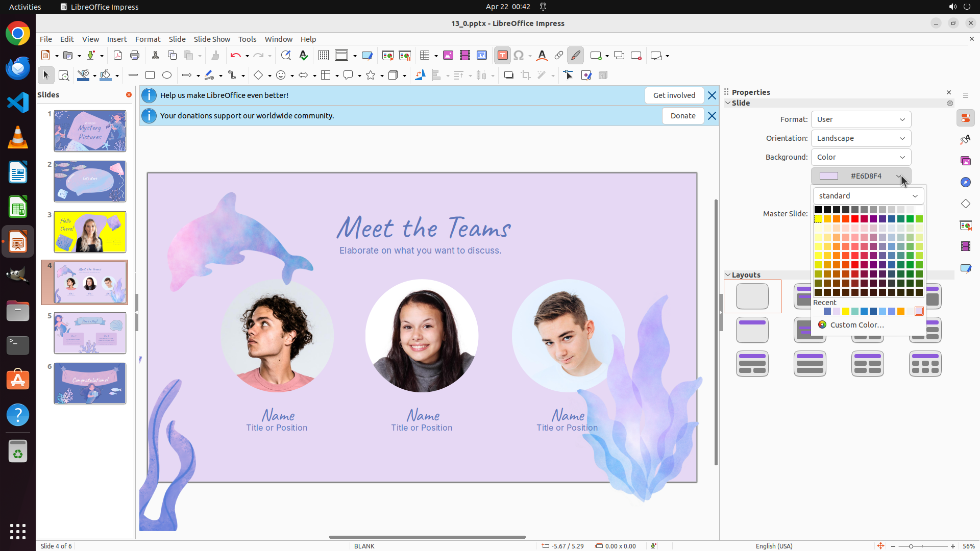The image size is (980, 551).
Task: Click the Display Grid toolbar icon
Action: [x=323, y=56]
